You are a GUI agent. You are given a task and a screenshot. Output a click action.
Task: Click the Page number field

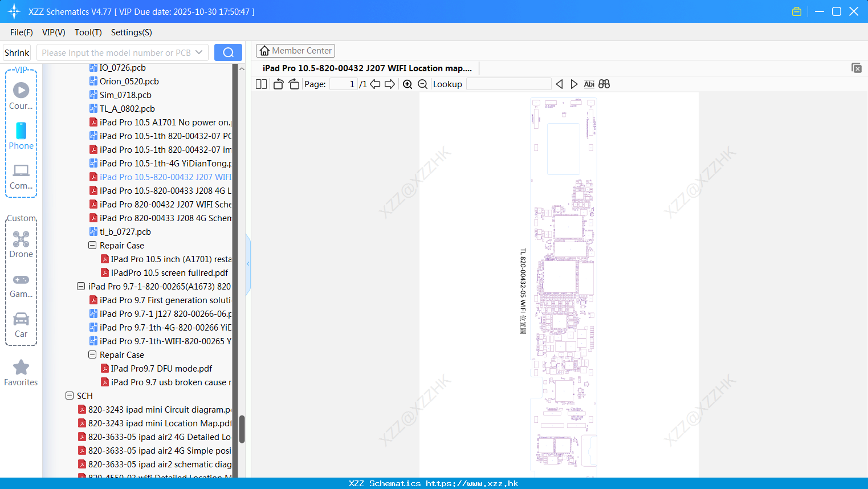[x=343, y=84]
